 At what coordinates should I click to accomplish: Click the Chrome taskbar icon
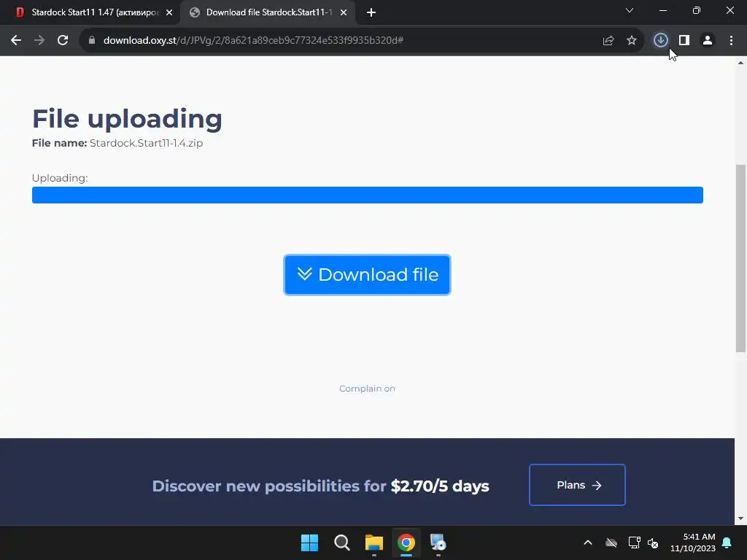(406, 542)
